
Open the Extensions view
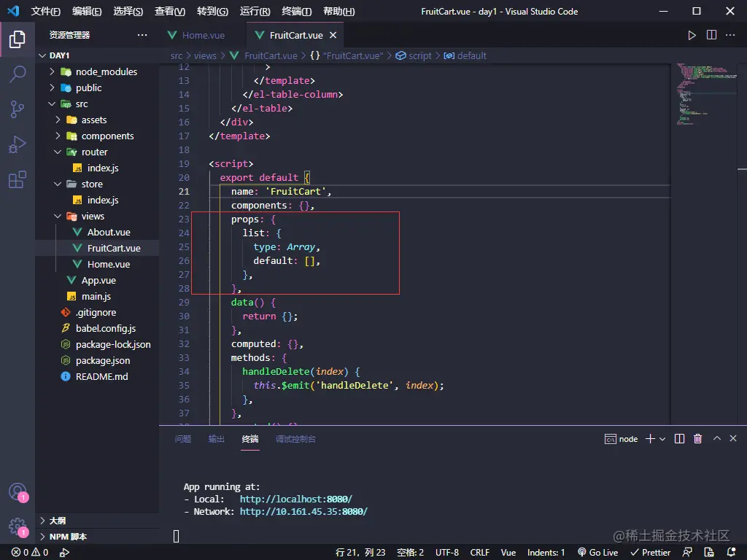click(x=18, y=179)
